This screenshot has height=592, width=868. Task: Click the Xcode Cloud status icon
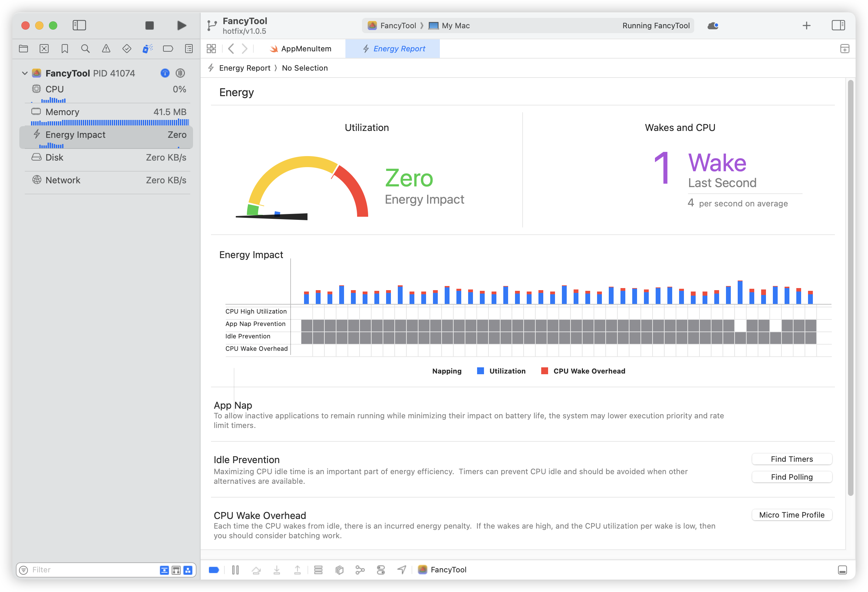[x=713, y=25]
